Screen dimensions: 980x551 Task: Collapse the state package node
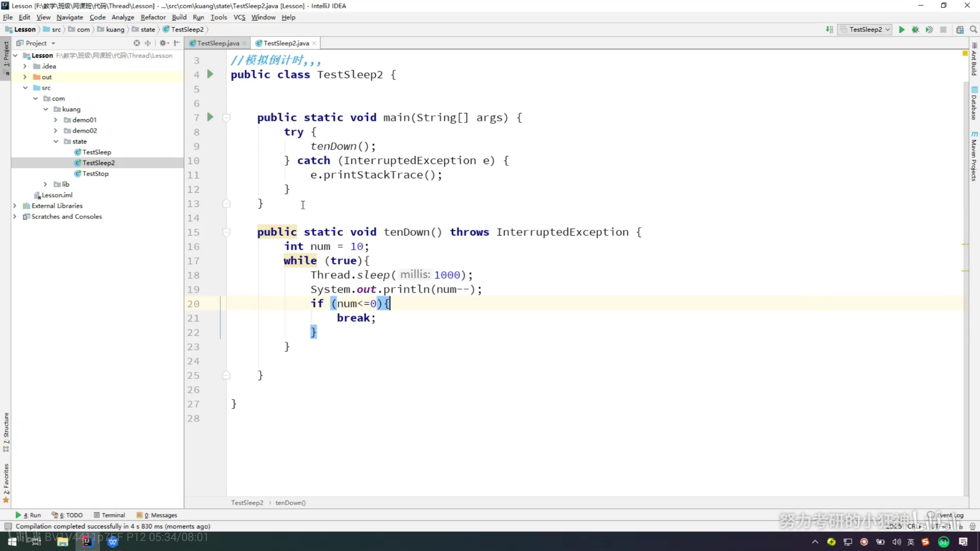(x=56, y=142)
